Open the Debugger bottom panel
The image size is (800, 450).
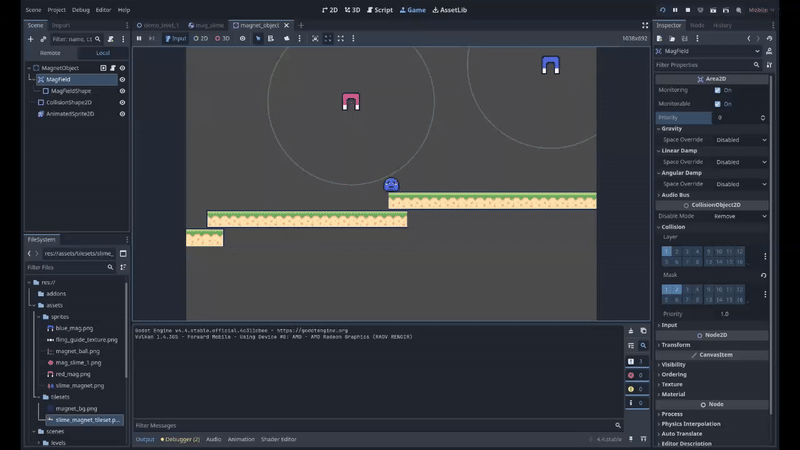coord(180,439)
